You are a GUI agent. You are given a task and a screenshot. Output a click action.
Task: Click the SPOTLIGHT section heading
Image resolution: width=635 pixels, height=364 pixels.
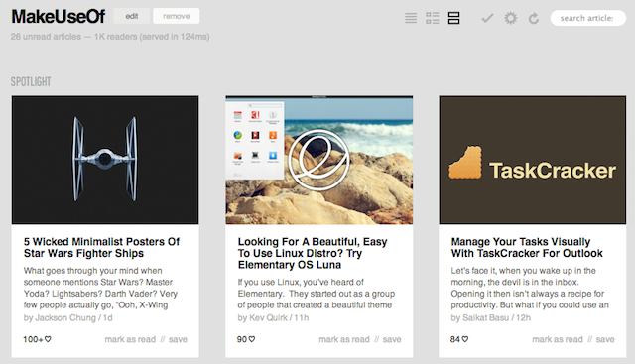pyautogui.click(x=31, y=81)
